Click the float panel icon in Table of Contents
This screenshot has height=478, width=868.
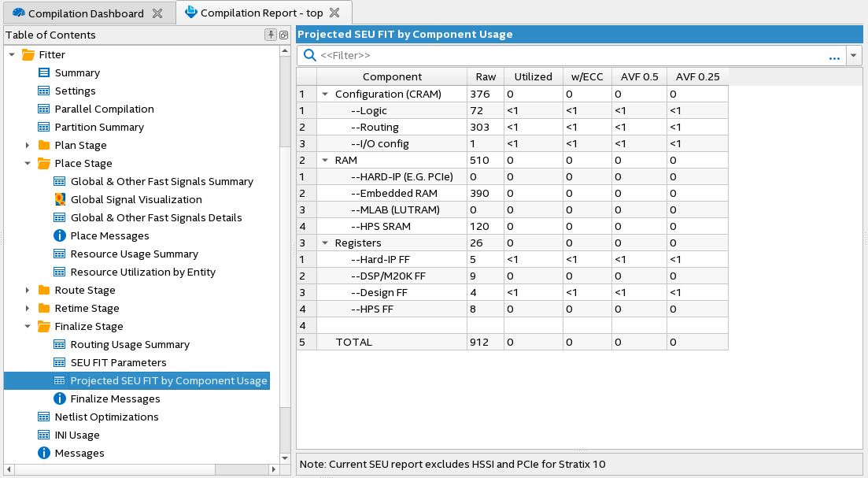tap(283, 35)
